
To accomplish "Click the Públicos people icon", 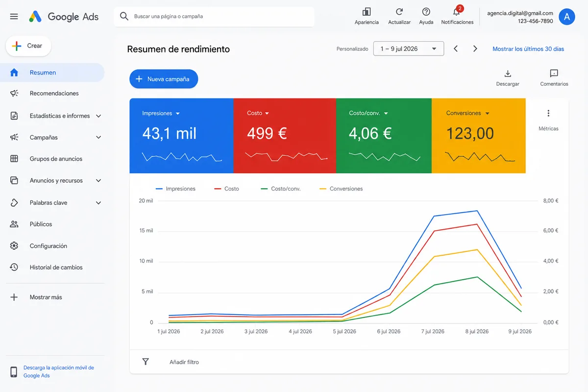I will (14, 224).
